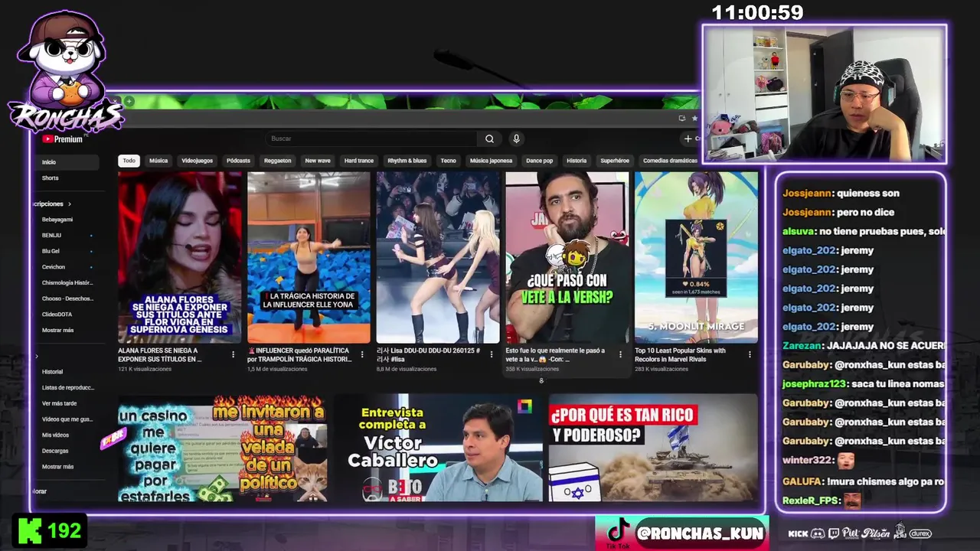Viewport: 980px width, 551px height.
Task: Select the Comedias dramáticas filter chip
Action: click(x=670, y=161)
